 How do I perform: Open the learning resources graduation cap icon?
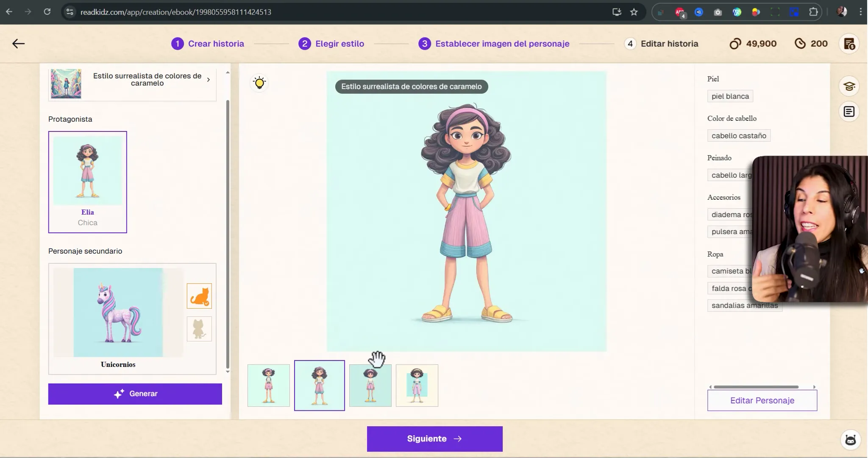849,86
